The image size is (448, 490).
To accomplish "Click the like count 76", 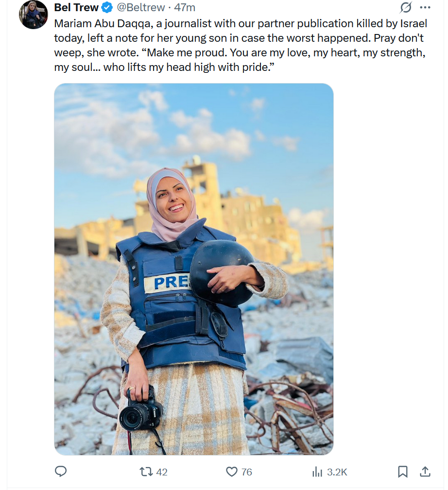I will [x=247, y=472].
